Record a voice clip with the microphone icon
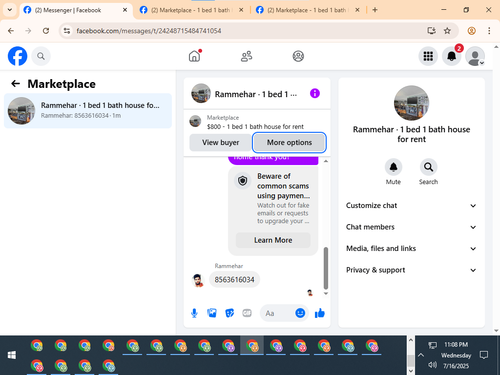 (x=194, y=313)
